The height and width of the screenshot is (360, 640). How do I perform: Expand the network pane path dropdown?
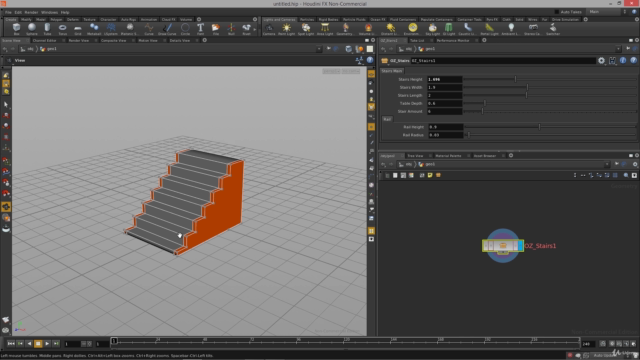click(607, 164)
